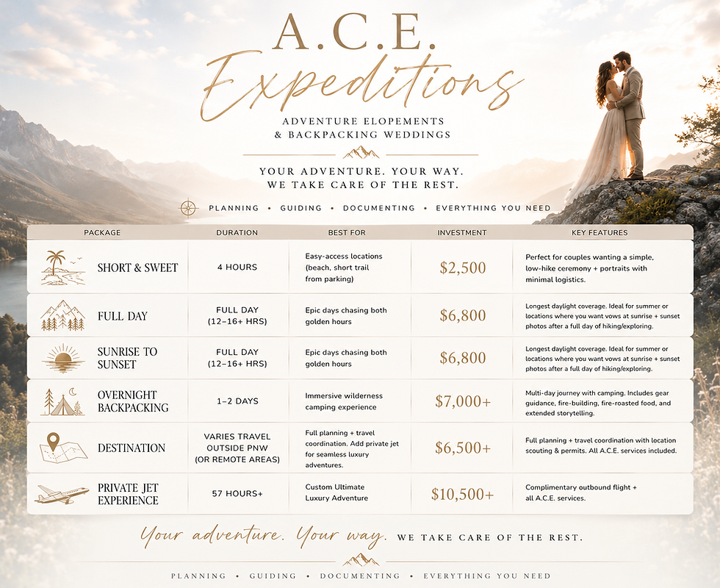This screenshot has height=588, width=720.
Task: Open the Overnight Backpacking package title
Action: click(x=133, y=401)
